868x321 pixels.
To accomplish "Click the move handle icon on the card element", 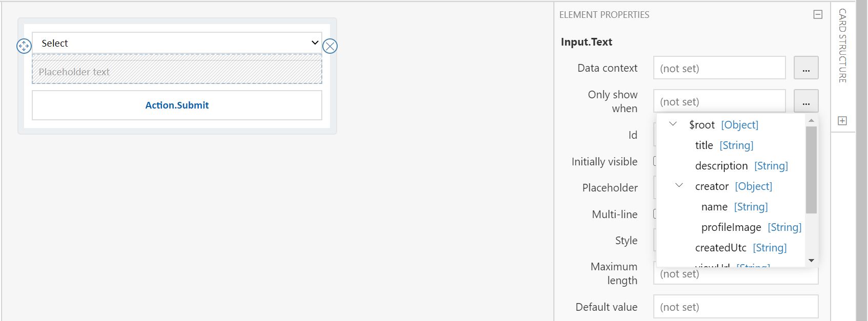I will click(23, 46).
